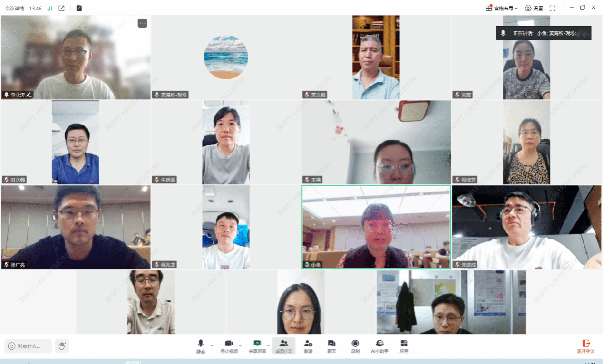Select the 小鱼 highlighted video tile
Image resolution: width=603 pixels, height=364 pixels.
click(x=376, y=227)
